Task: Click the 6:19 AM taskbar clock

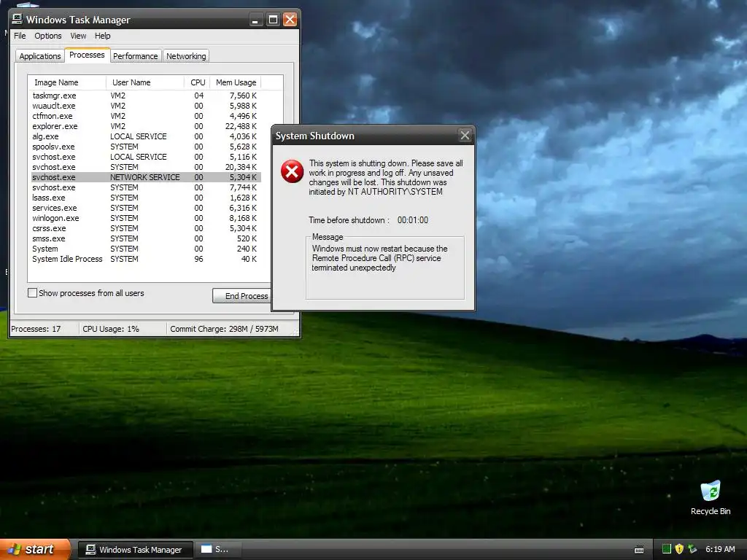Action: pyautogui.click(x=720, y=549)
